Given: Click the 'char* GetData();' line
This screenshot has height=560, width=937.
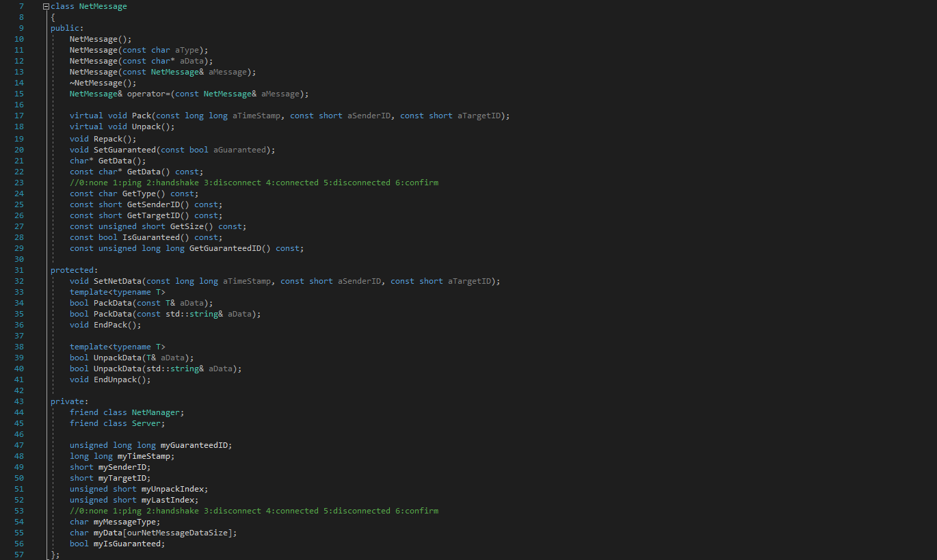Looking at the screenshot, I should 108,161.
